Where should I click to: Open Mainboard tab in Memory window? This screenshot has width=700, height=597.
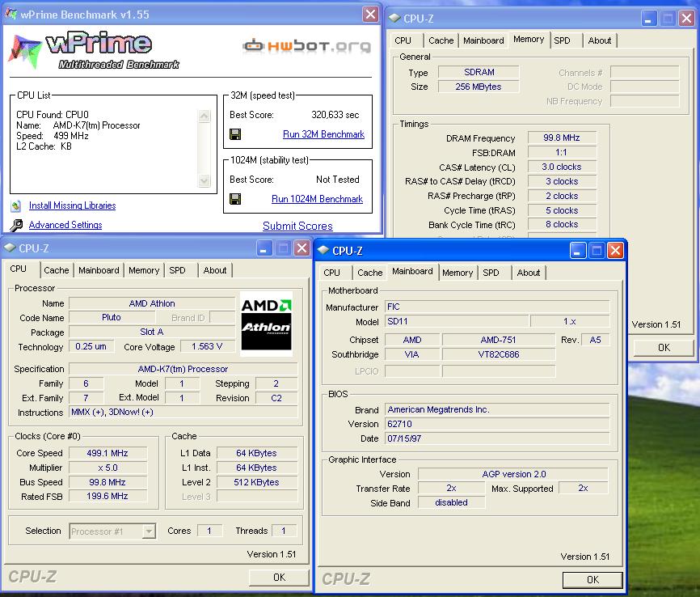click(483, 40)
